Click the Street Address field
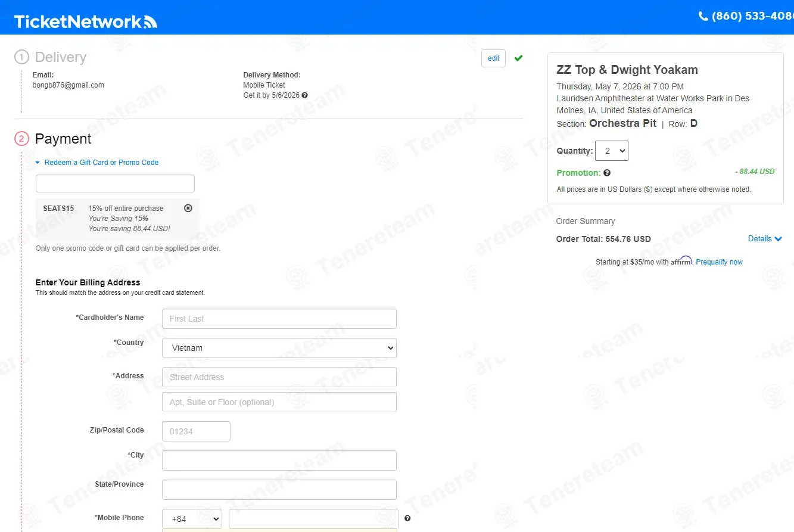The image size is (794, 532). click(279, 377)
